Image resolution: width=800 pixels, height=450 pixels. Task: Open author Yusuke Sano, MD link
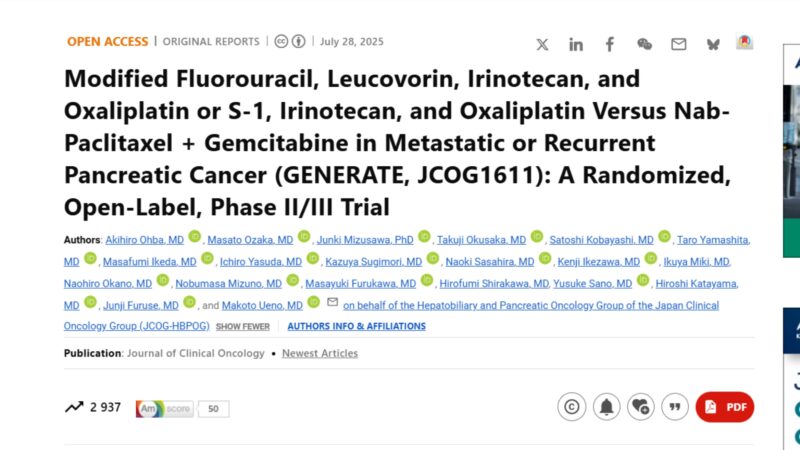pyautogui.click(x=592, y=284)
